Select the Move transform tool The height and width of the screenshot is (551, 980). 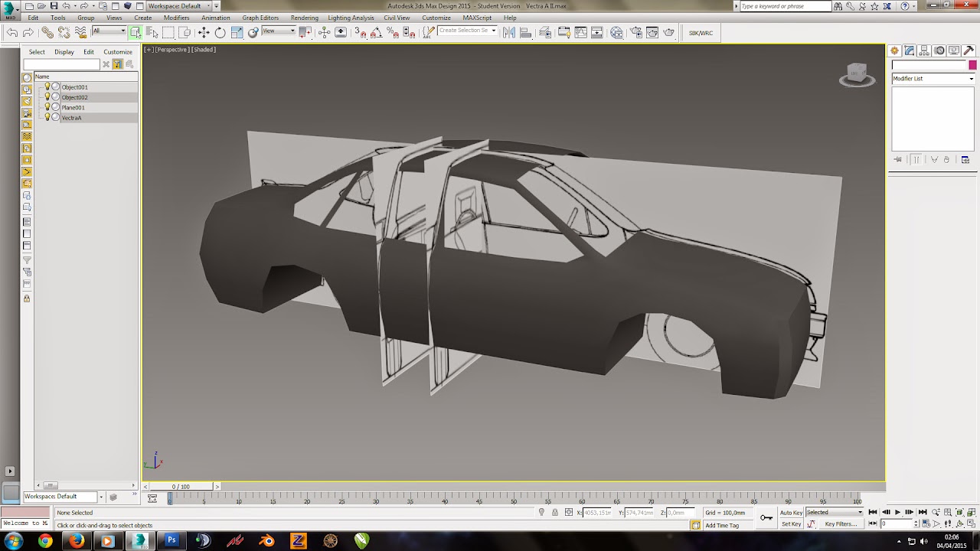pyautogui.click(x=203, y=32)
